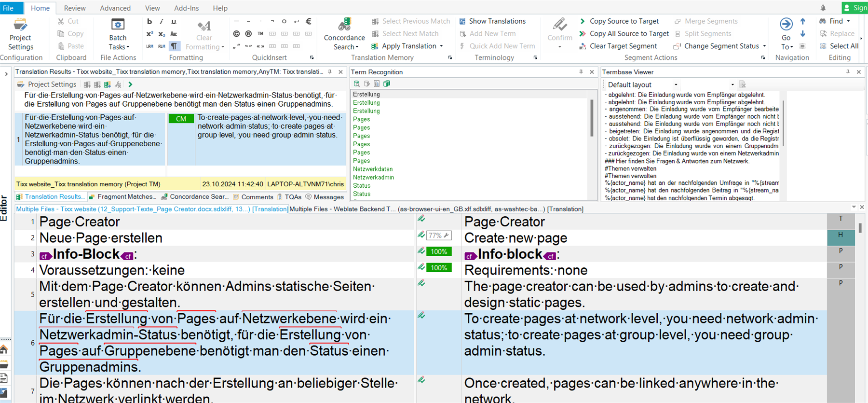
Task: Click the Go To navigation icon
Action: [786, 24]
